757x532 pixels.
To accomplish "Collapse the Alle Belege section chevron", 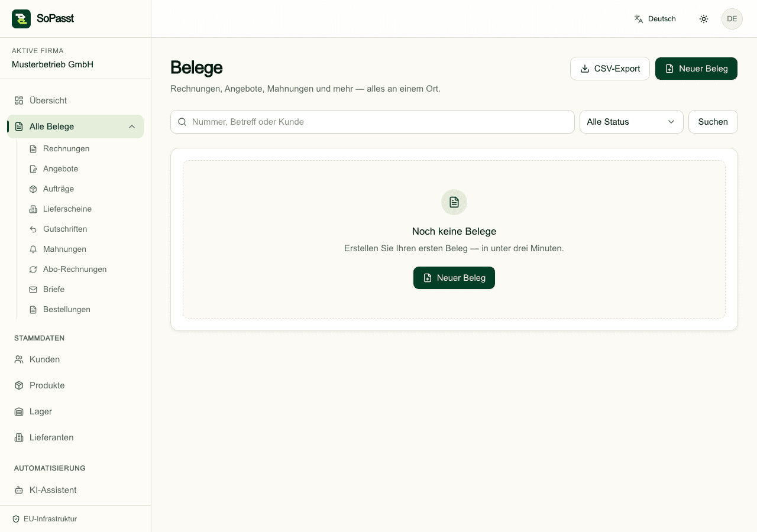I will pyautogui.click(x=132, y=126).
